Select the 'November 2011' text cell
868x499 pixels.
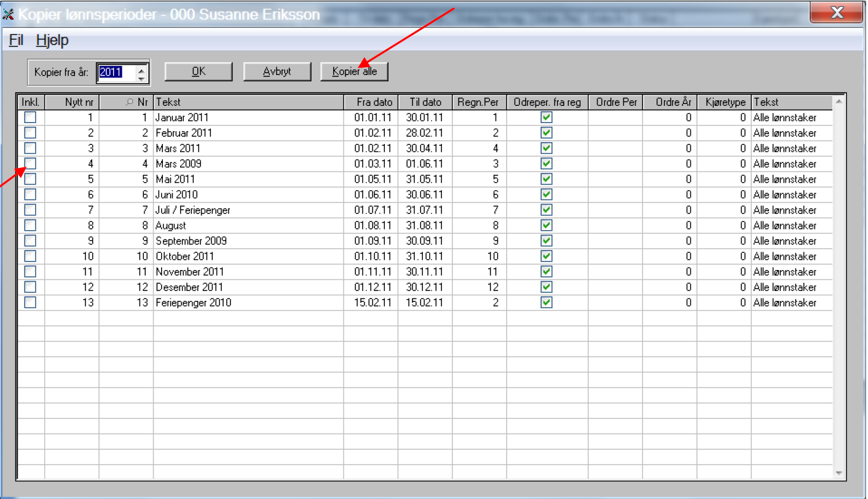[248, 271]
